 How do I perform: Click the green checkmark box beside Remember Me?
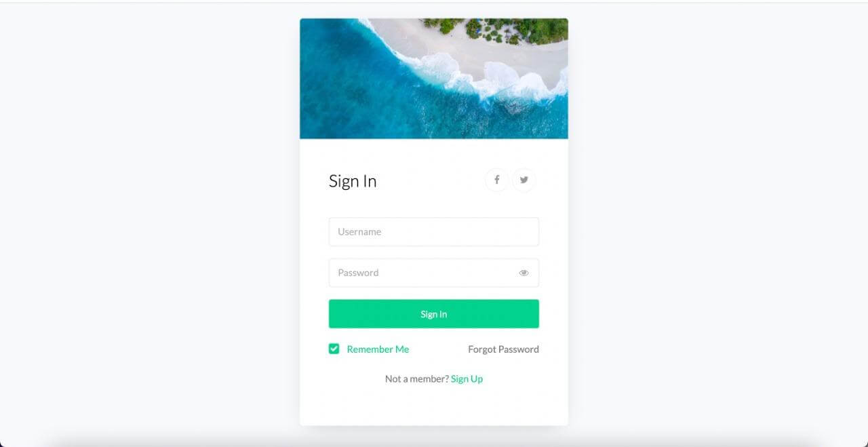334,349
